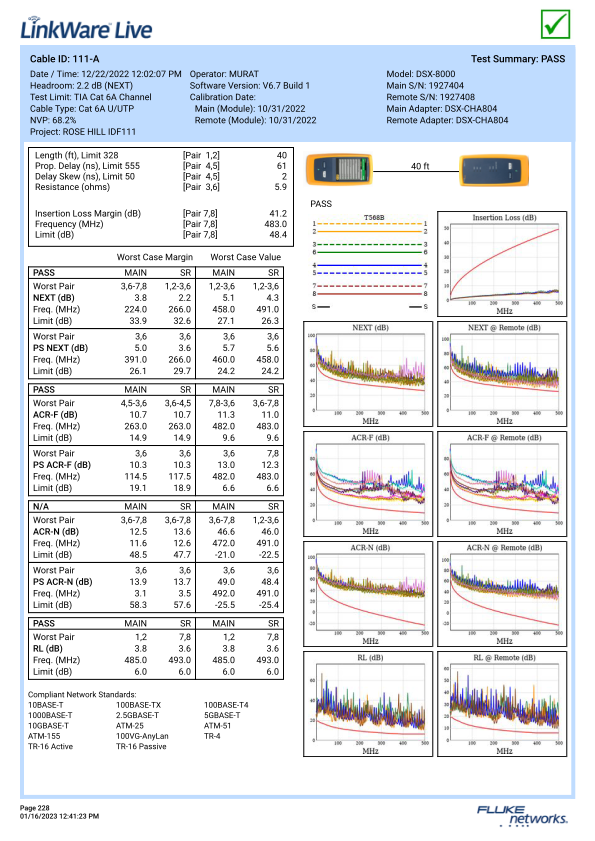
Task: Click the 10GBASE-T compliant standard entry
Action: [x=48, y=726]
